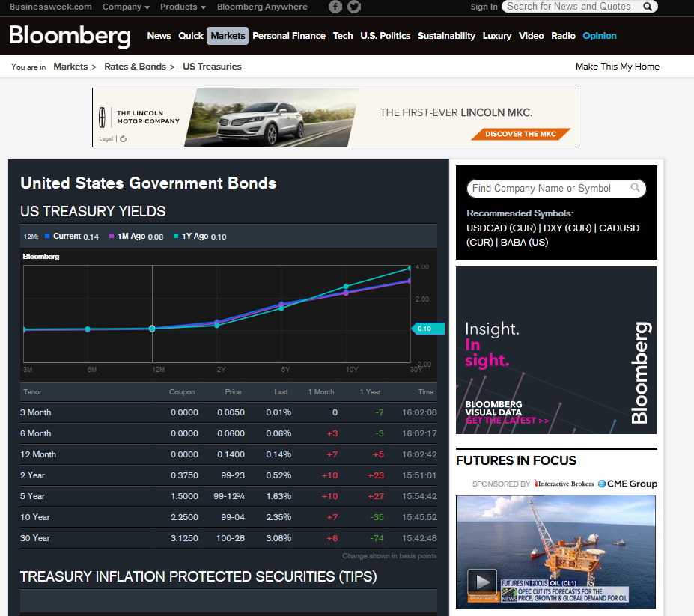This screenshot has height=616, width=694.
Task: Click the 3.08% last yield value
Action: pos(278,538)
